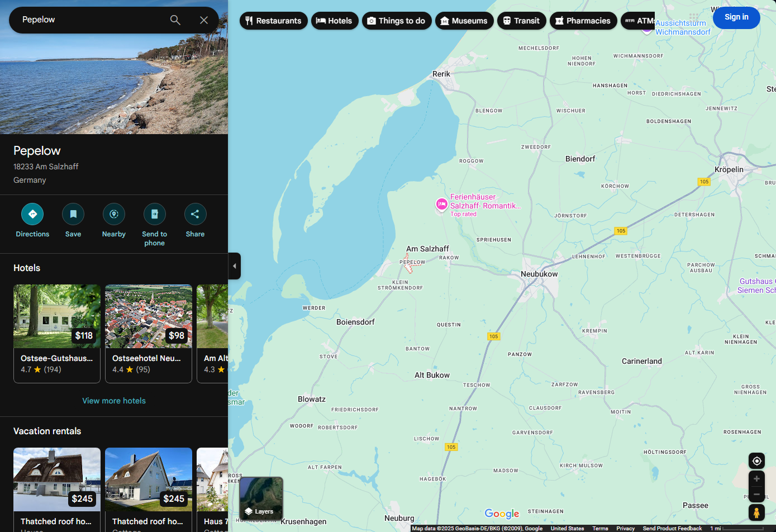The image size is (776, 532).
Task: Sign in to Google account
Action: point(736,17)
